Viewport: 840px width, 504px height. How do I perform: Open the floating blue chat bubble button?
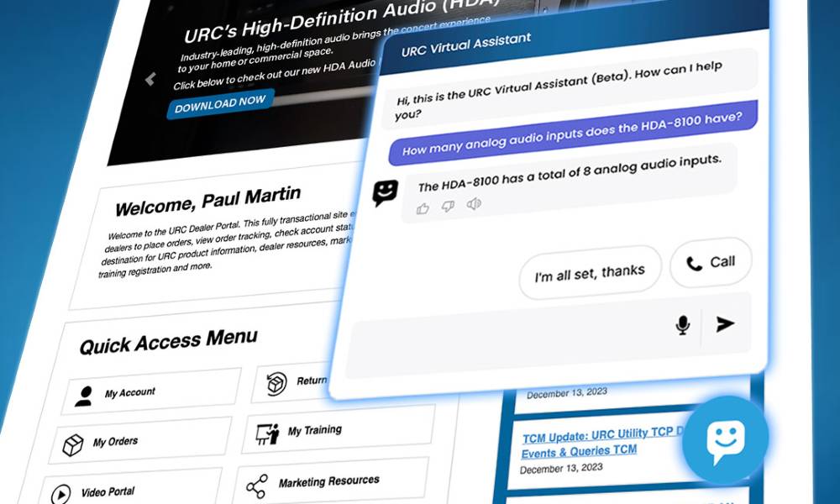coord(726,440)
